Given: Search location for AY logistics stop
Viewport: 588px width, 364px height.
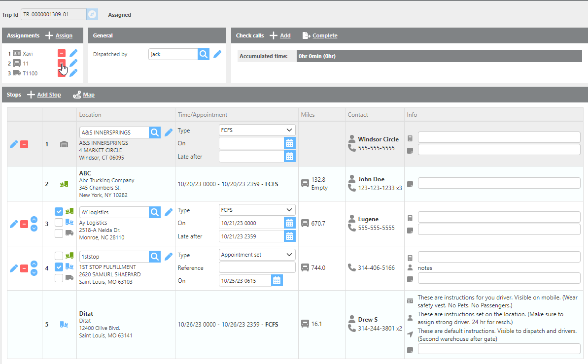Looking at the screenshot, I should point(155,212).
